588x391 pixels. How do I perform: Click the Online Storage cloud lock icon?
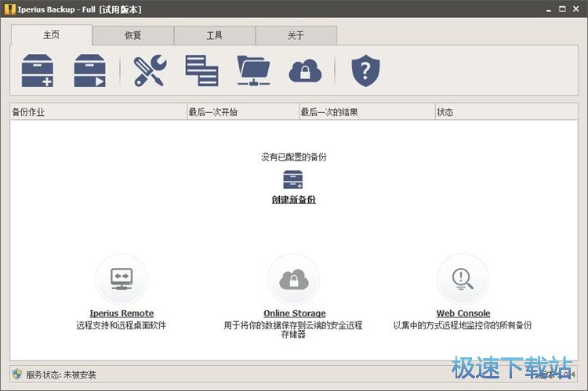[294, 279]
